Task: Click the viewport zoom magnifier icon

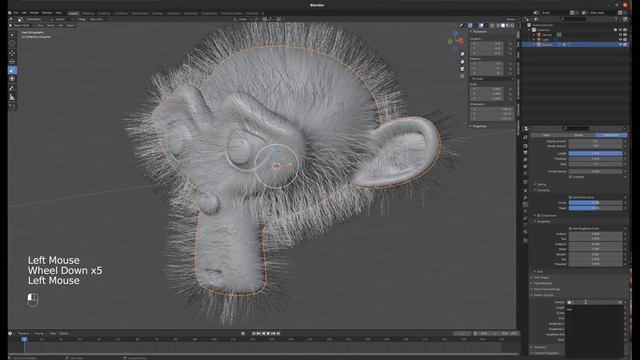Action: (462, 54)
